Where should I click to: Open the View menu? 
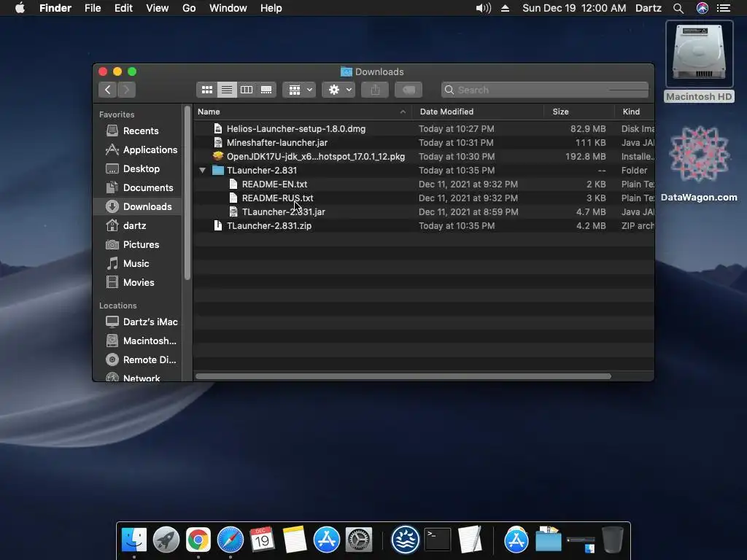tap(158, 8)
